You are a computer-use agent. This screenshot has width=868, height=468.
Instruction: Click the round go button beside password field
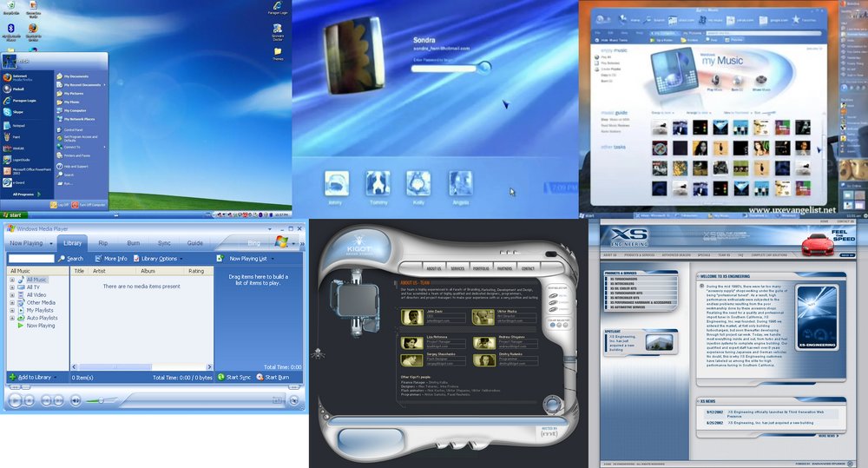484,68
